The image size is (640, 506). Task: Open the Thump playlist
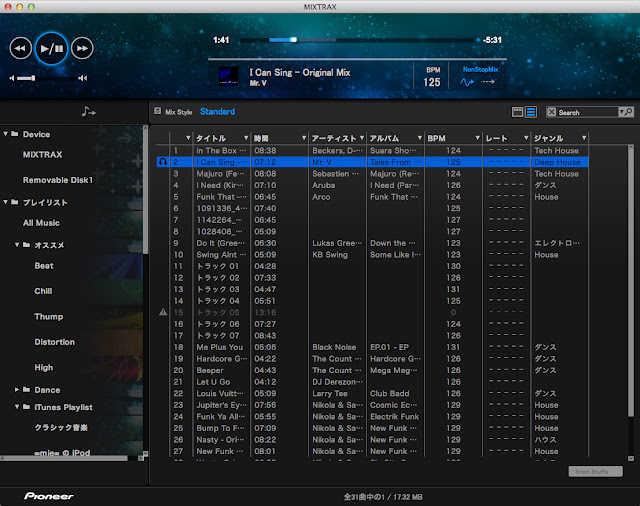coord(49,317)
